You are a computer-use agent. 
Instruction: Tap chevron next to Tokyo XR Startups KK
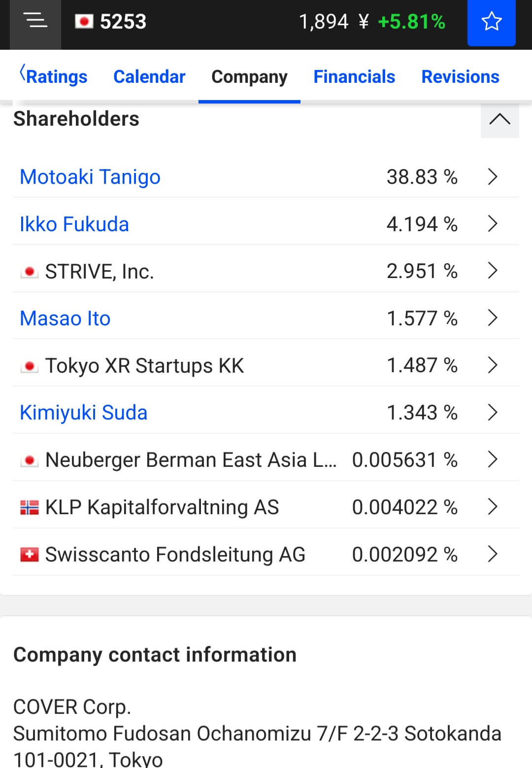pyautogui.click(x=493, y=365)
